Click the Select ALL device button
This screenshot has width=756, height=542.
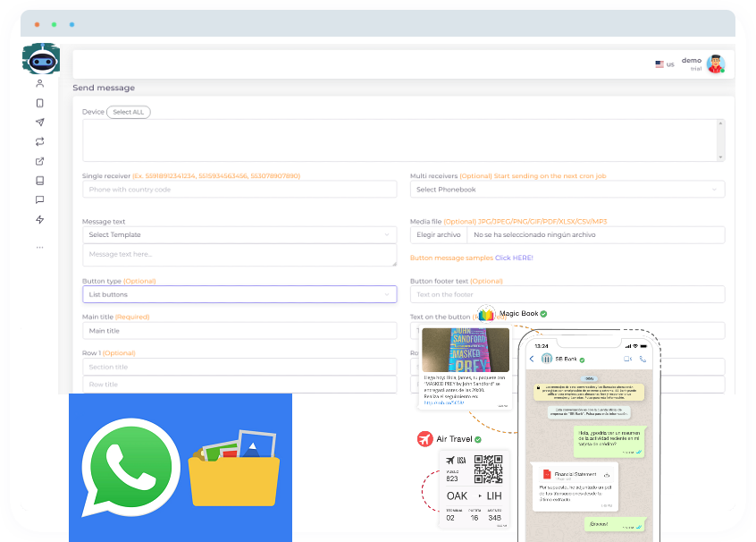pos(129,112)
